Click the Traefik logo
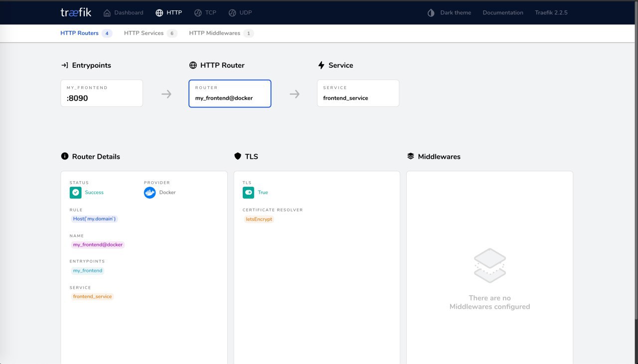The width and height of the screenshot is (638, 364). (76, 12)
